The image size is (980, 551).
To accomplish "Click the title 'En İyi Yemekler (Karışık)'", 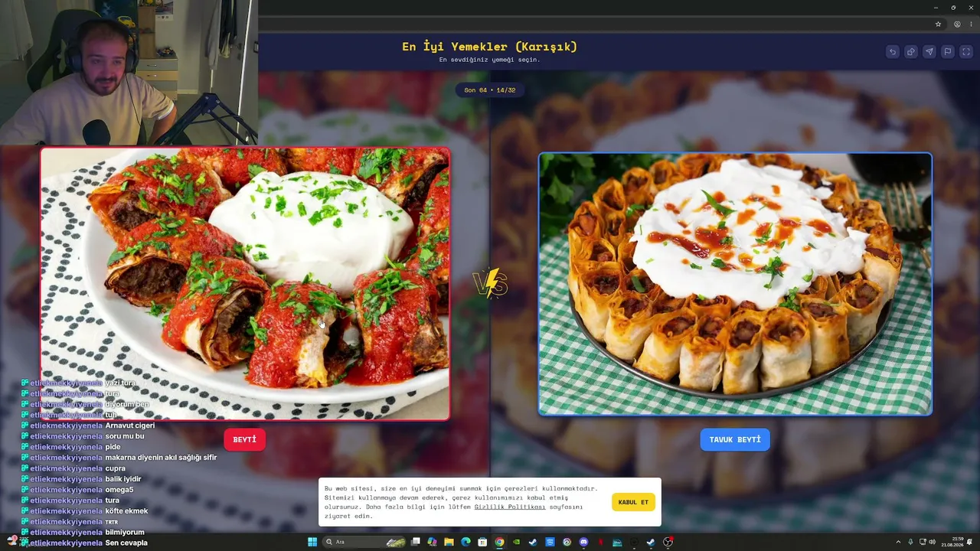I will pos(490,47).
